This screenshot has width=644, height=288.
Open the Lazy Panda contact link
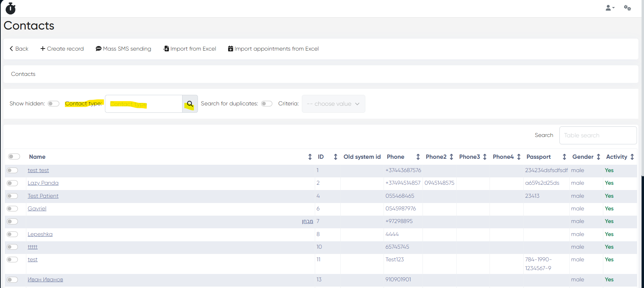43,183
